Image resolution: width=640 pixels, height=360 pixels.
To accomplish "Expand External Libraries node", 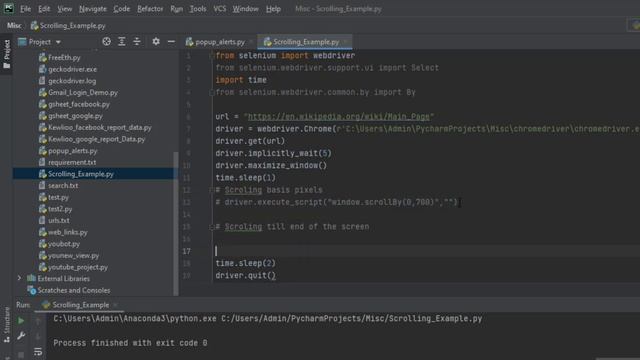I will [19, 278].
